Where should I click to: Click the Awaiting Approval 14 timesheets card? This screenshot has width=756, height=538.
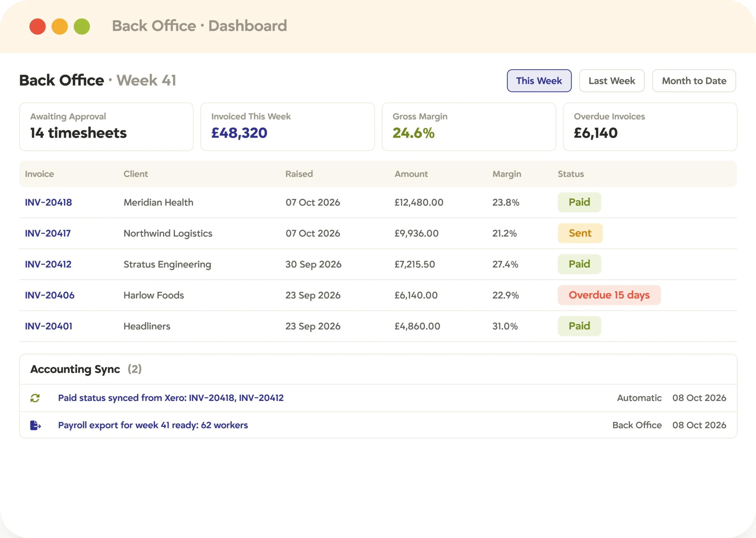click(106, 127)
